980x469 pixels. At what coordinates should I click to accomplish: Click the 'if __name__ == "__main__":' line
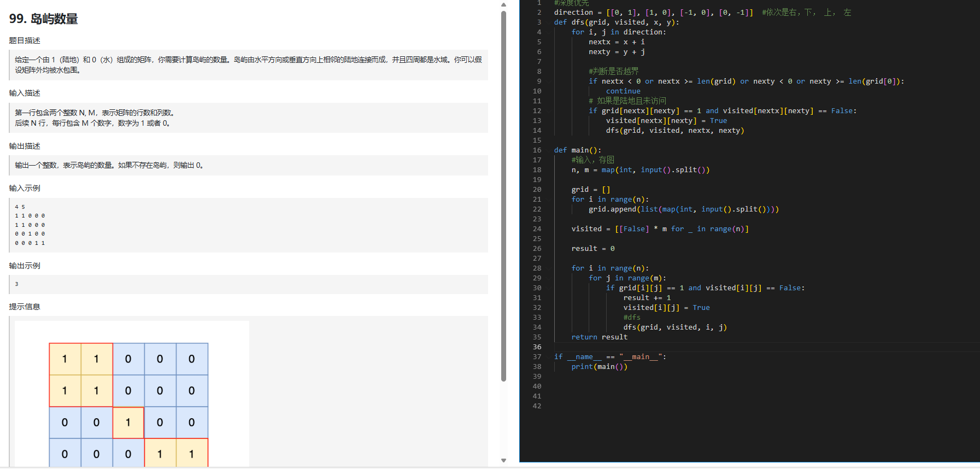(x=610, y=357)
